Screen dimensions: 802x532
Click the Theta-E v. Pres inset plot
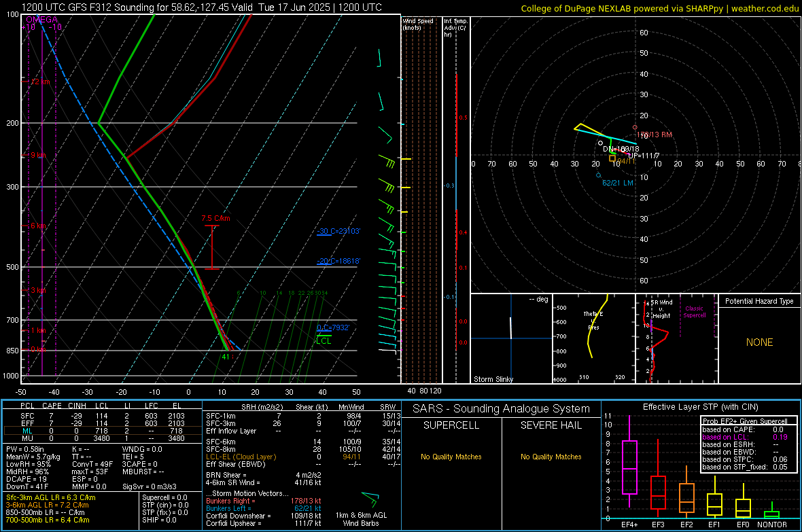click(x=594, y=338)
